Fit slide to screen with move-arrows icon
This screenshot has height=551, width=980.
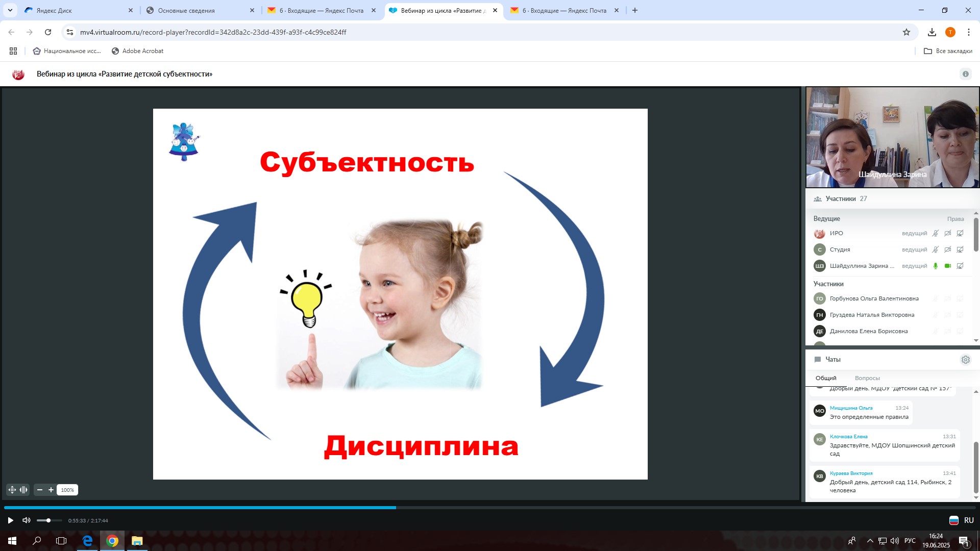pyautogui.click(x=12, y=490)
